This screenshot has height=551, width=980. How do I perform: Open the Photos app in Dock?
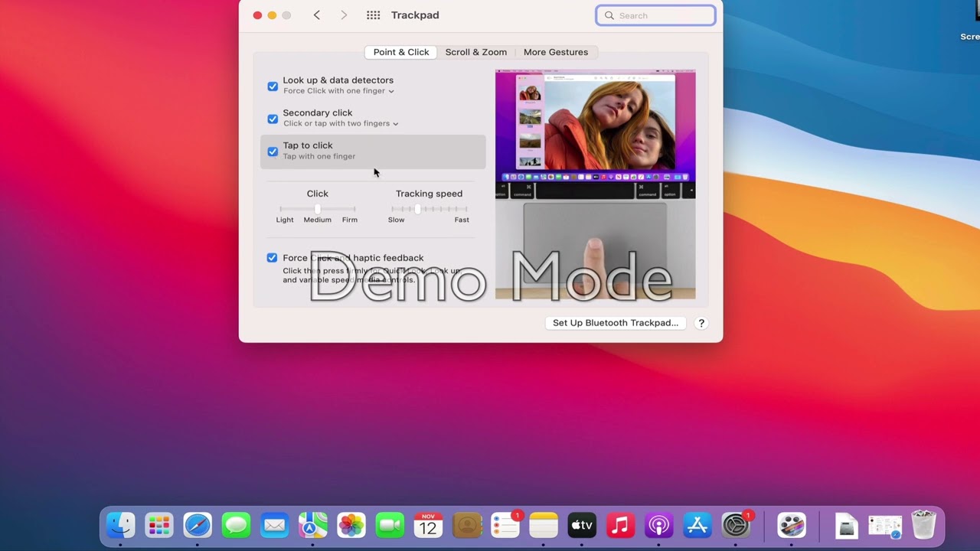tap(351, 525)
